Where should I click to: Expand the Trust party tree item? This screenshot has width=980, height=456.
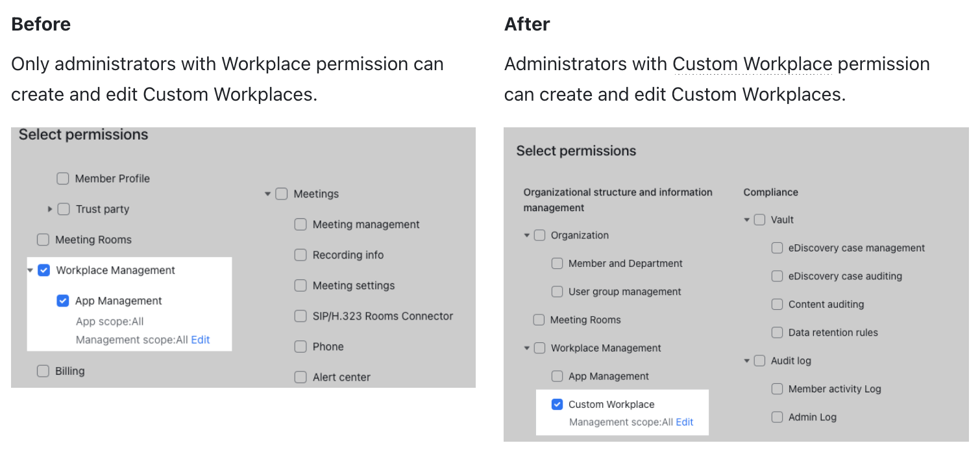click(50, 209)
